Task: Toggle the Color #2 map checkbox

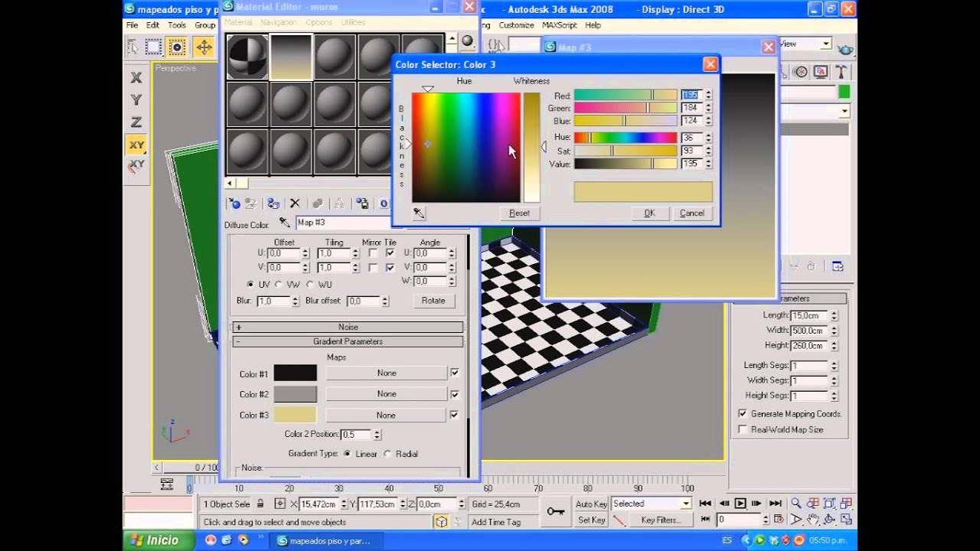Action: (455, 394)
